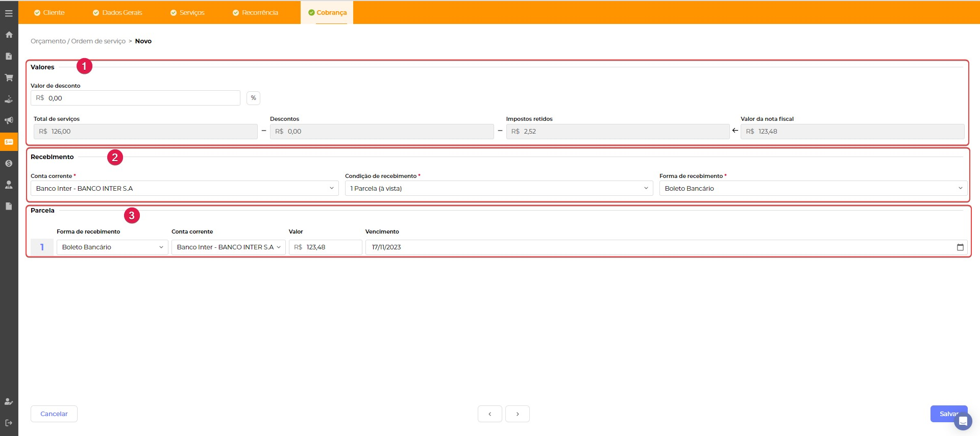Go to previous step with left arrow

490,414
